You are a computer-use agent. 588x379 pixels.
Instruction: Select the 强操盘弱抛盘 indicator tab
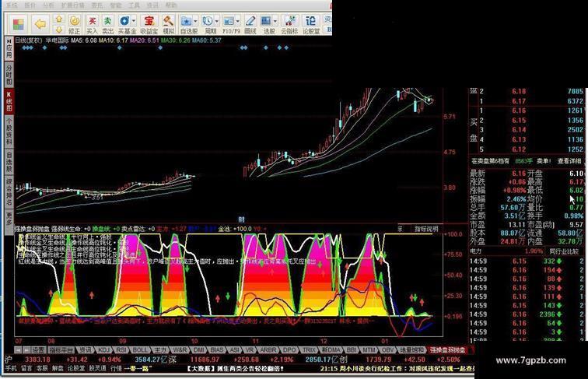tap(447, 349)
